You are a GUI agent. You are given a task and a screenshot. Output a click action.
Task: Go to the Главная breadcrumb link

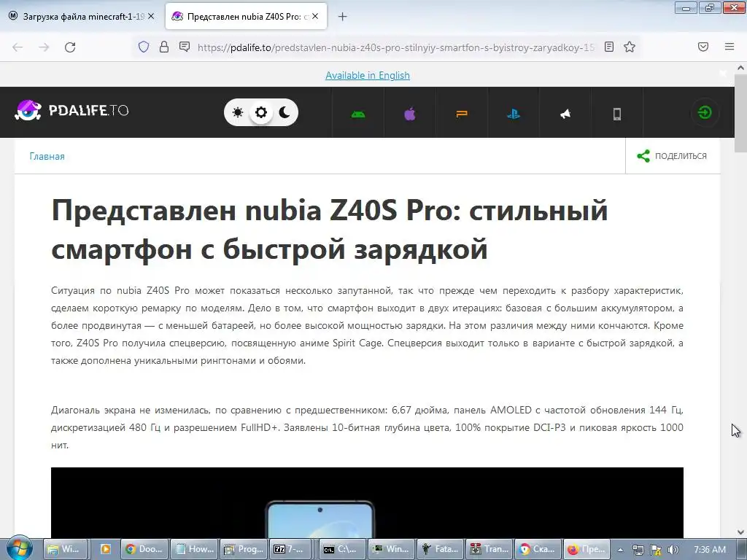[47, 156]
